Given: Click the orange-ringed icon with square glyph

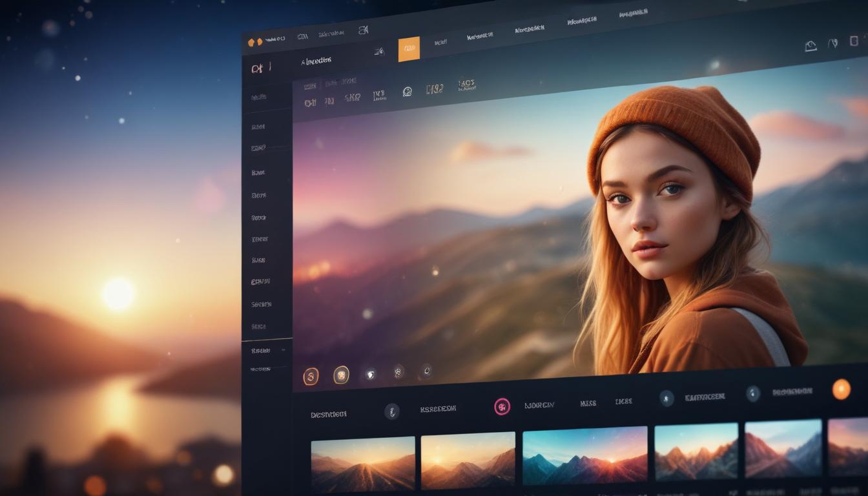Looking at the screenshot, I should (341, 375).
